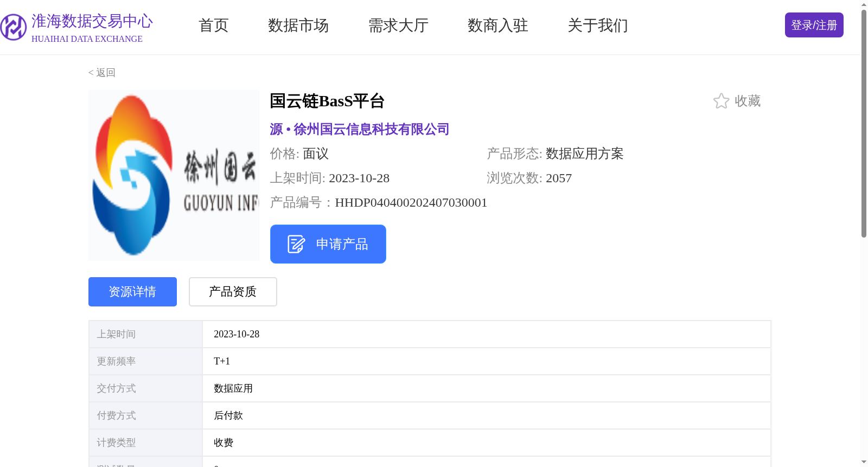Click the vertical page scrollbar thumb

[864, 124]
